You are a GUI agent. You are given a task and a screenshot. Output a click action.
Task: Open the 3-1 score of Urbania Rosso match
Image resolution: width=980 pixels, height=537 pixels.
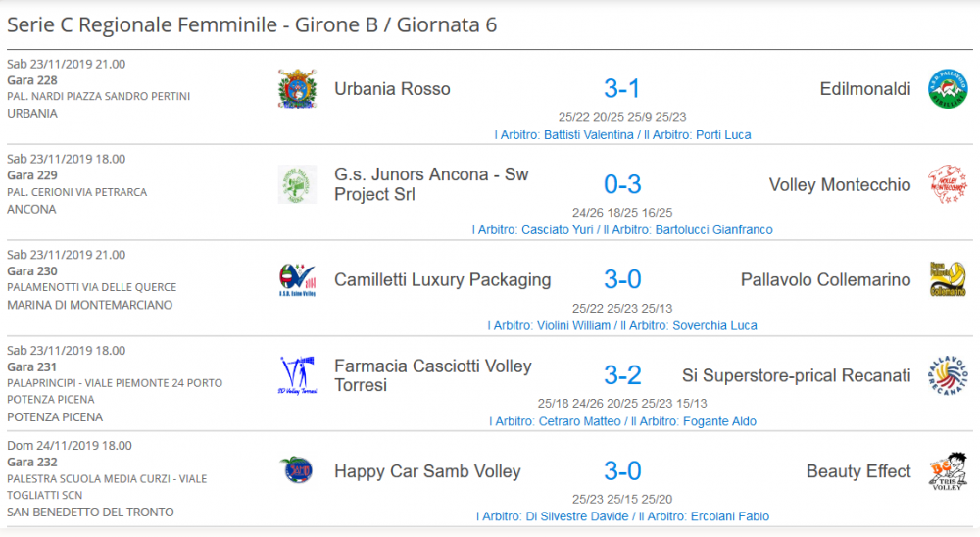coord(622,89)
